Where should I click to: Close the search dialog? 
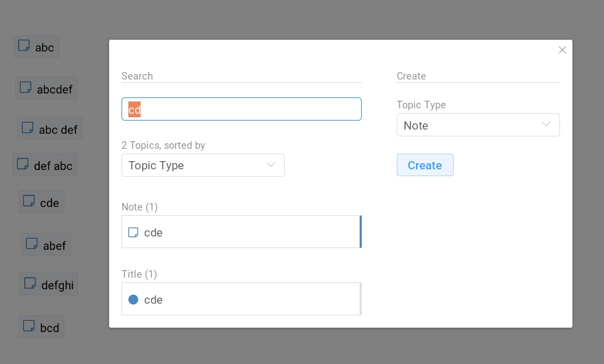562,50
